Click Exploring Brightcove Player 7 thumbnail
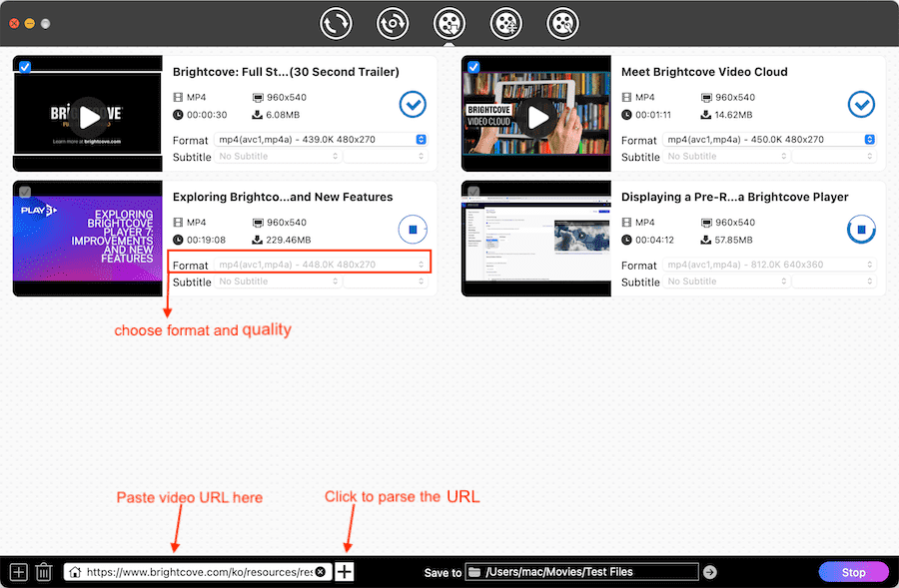Image resolution: width=899 pixels, height=588 pixels. click(x=88, y=239)
